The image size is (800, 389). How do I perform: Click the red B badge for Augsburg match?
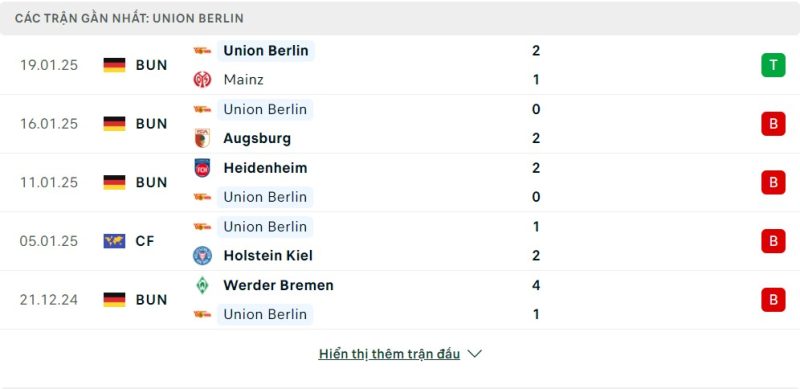click(773, 124)
